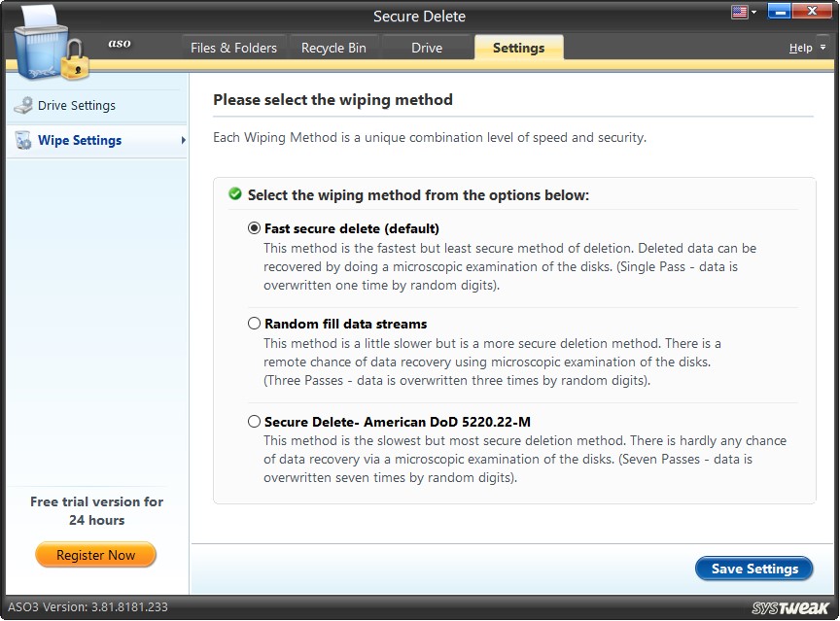Click the Drive Settings gear-drive icon

[22, 105]
